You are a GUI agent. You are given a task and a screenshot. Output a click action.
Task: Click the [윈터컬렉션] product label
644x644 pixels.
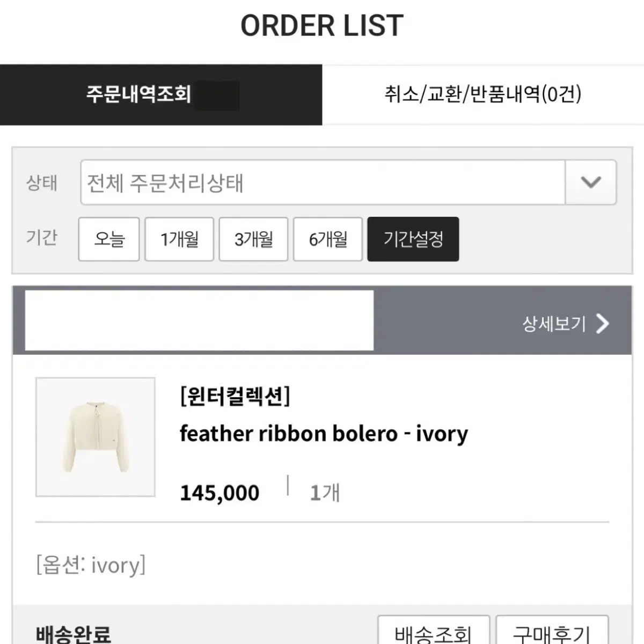point(235,397)
